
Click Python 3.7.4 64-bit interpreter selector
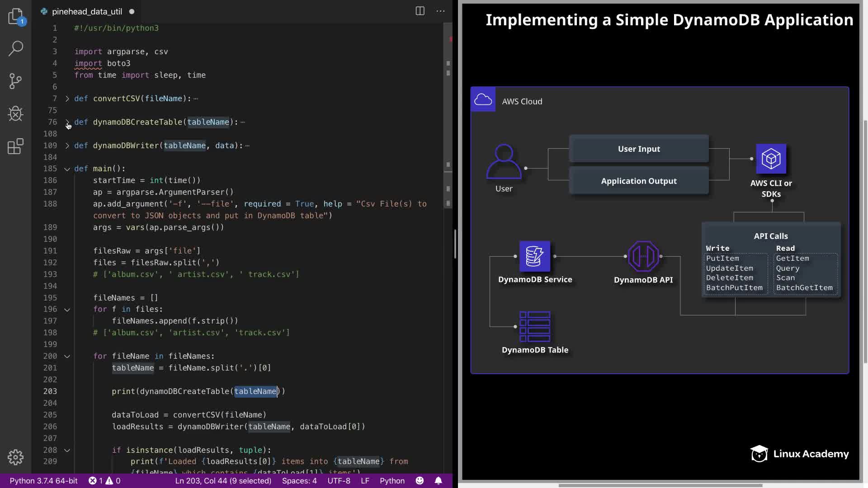pos(43,481)
